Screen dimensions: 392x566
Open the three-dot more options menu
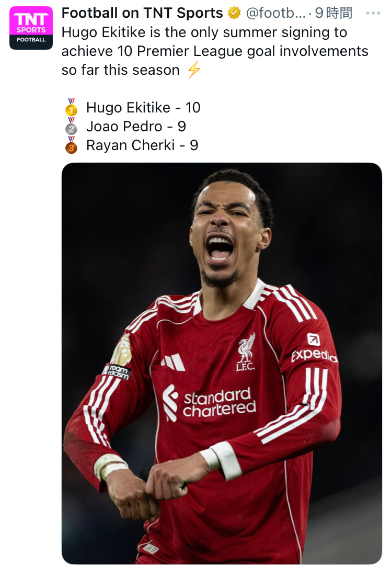[373, 13]
